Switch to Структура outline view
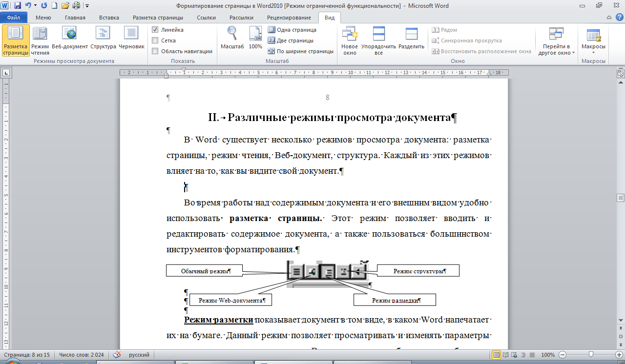 tap(103, 38)
